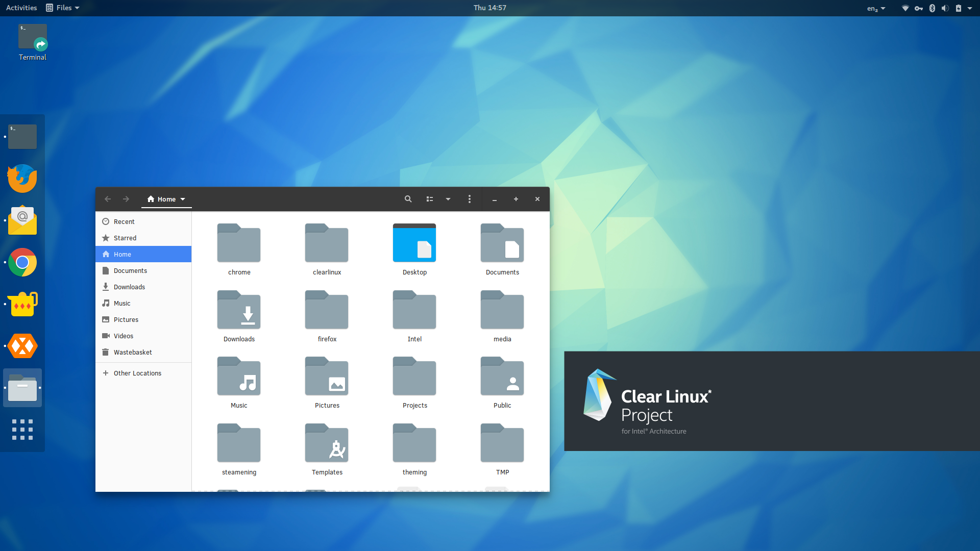Select Music in the sidebar
Screen dimensions: 980x551
click(143, 303)
